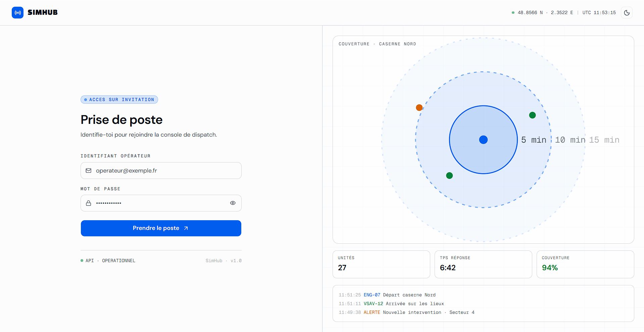Click VSAV-12 in the event log
Screen dimensions: 644x332
coord(373,303)
